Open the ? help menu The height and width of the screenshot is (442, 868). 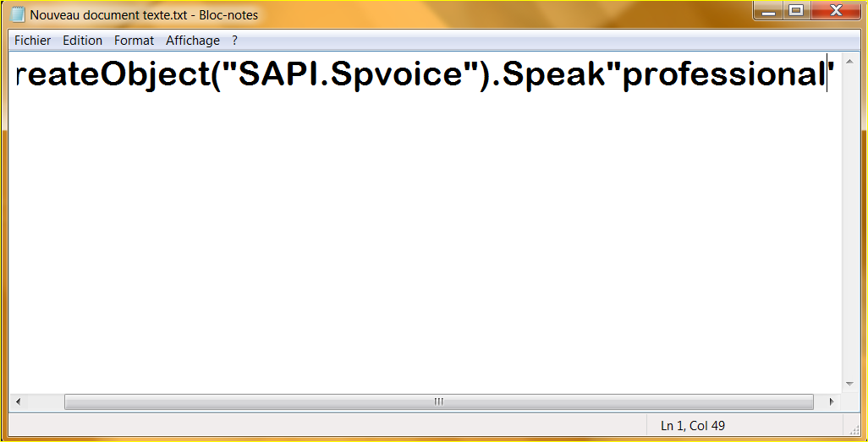234,41
